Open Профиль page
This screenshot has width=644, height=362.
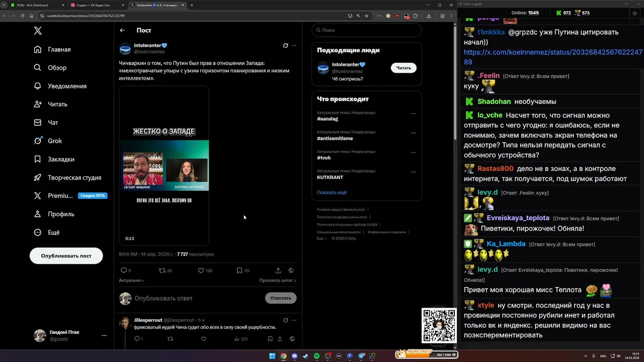point(54,214)
